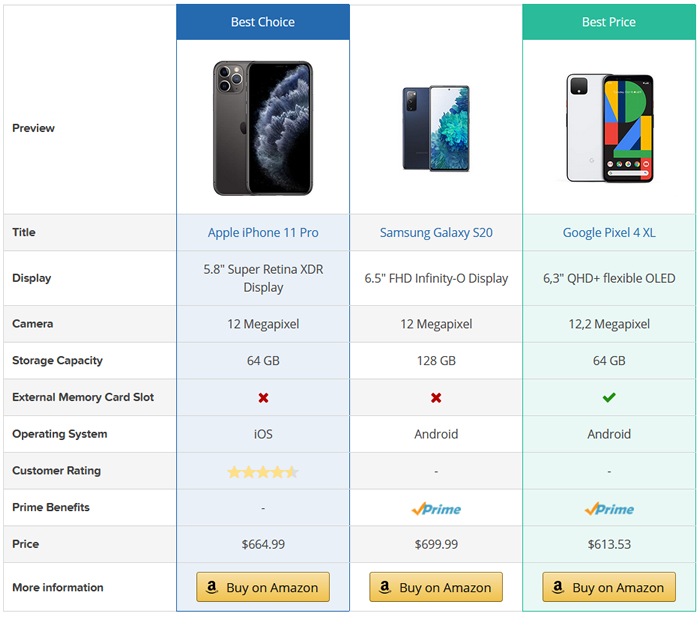700x617 pixels.
Task: Click the red X under Samsung Galaxy S20
Action: [436, 397]
